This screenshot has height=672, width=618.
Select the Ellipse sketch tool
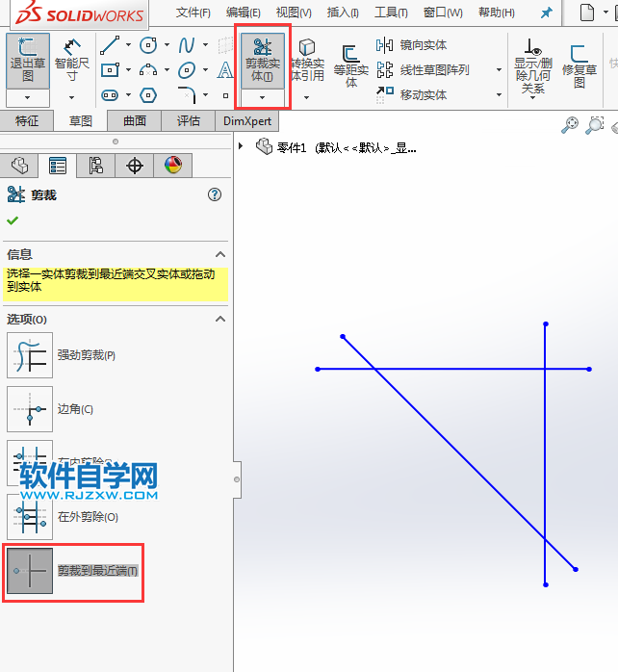pos(187,70)
